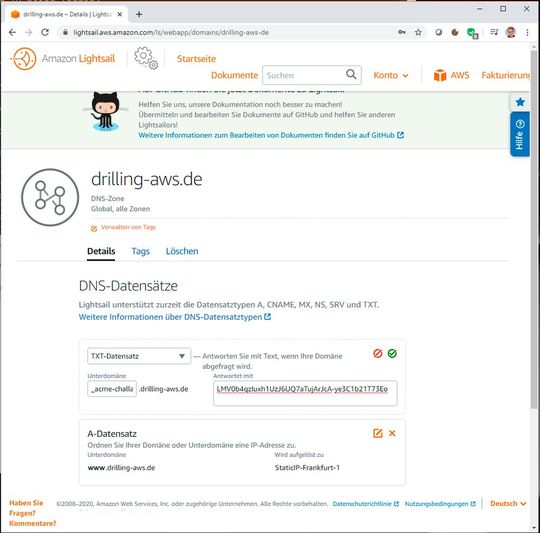540x533 pixels.
Task: Click the blue star favorites icon
Action: [x=520, y=102]
